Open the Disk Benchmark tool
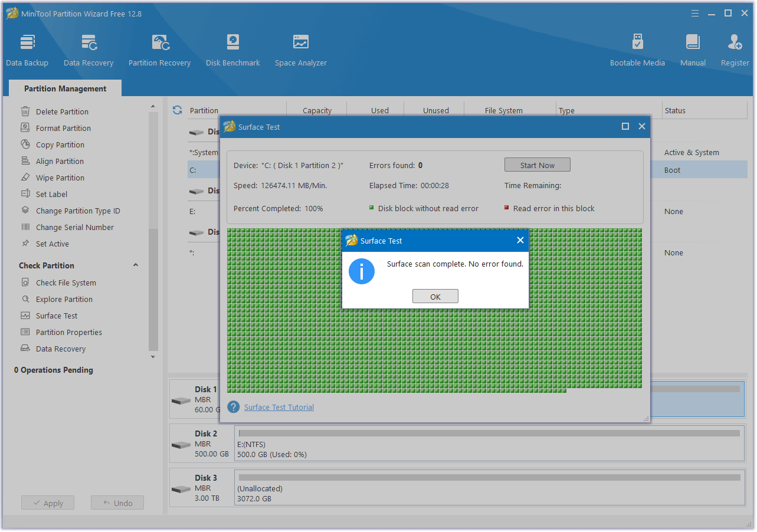The image size is (757, 532). pyautogui.click(x=233, y=51)
